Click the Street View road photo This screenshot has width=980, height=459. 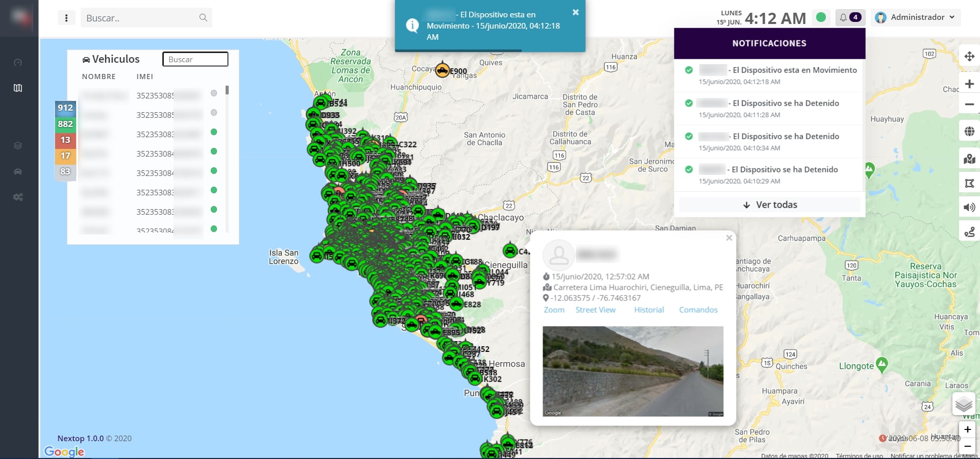point(633,371)
